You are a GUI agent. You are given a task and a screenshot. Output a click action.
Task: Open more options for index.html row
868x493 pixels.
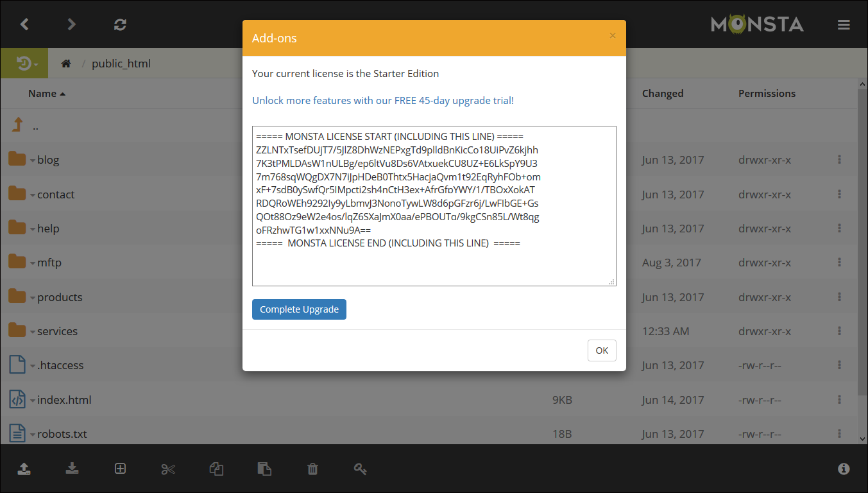(839, 400)
